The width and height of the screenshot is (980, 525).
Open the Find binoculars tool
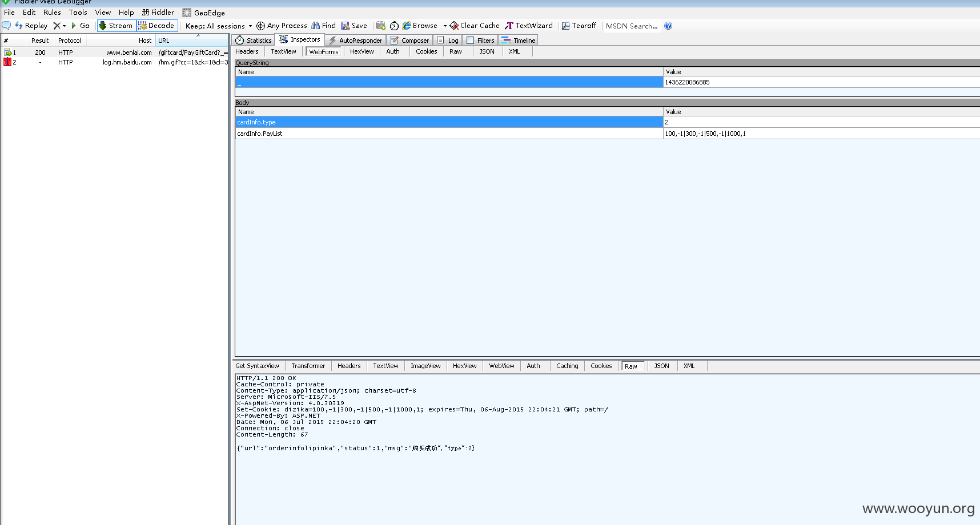click(323, 26)
